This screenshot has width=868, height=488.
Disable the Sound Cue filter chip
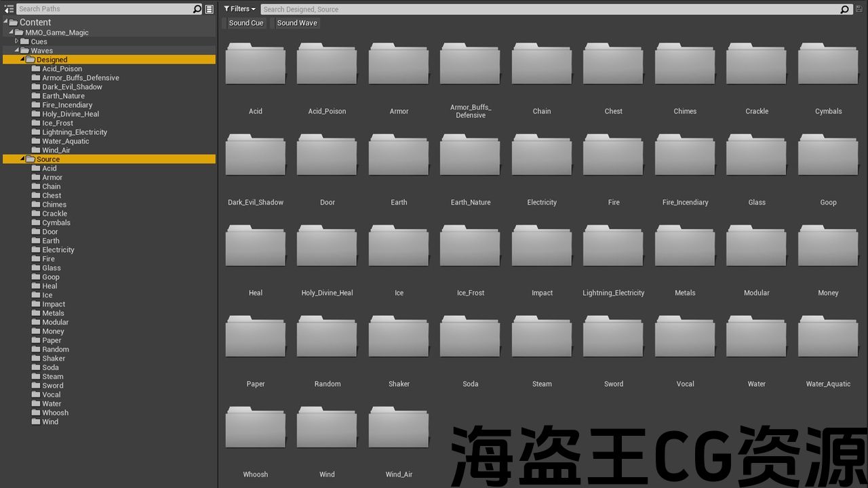pos(245,22)
